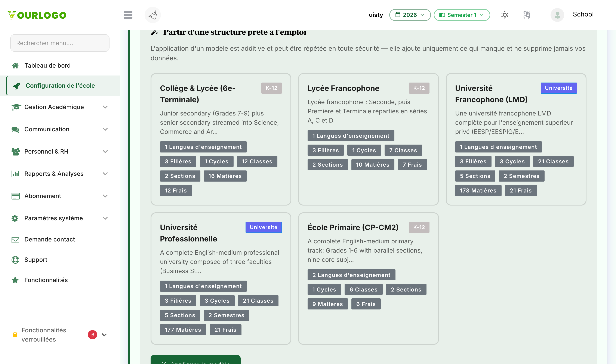The image size is (616, 364).
Task: Open the language translation icon
Action: 526,15
